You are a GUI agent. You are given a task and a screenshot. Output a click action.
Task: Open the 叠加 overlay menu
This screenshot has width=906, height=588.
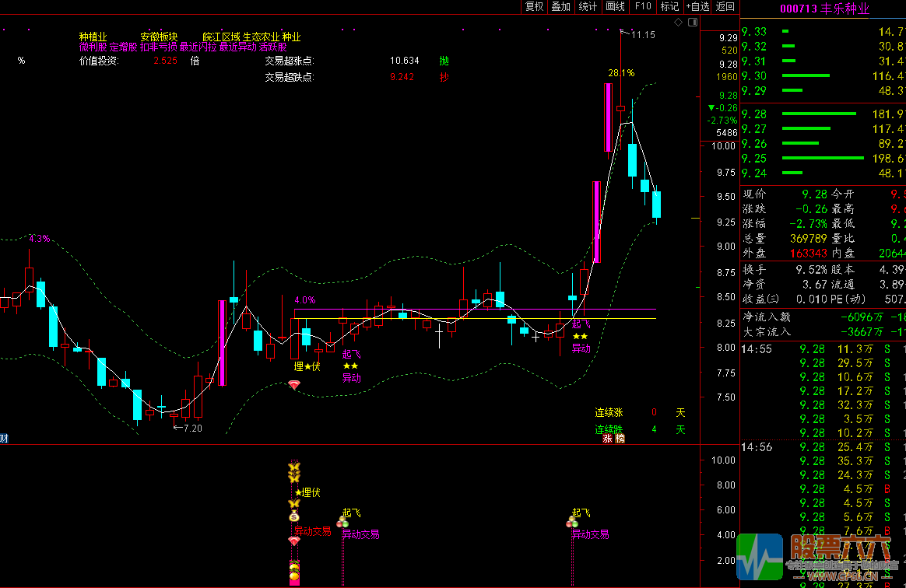coord(560,7)
